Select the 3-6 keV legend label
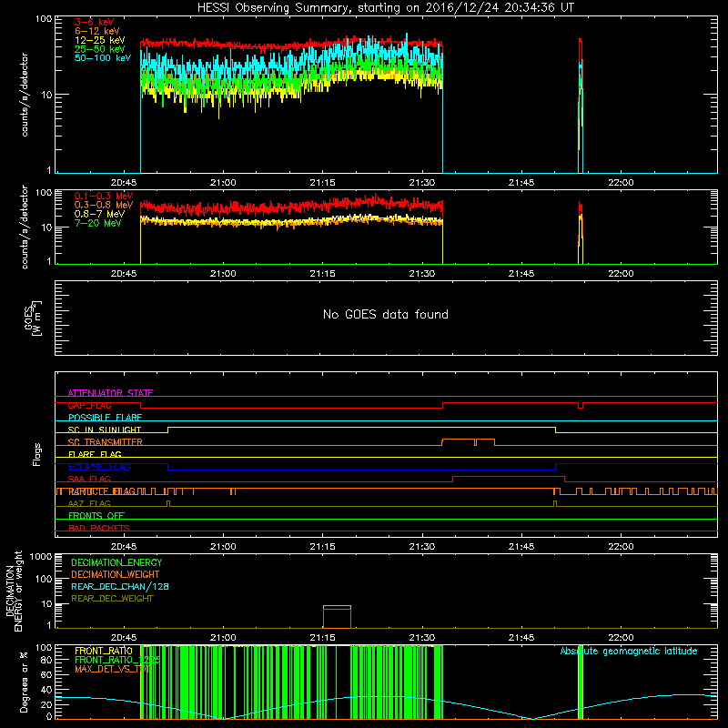Viewport: 728px width, 728px height. tap(95, 22)
